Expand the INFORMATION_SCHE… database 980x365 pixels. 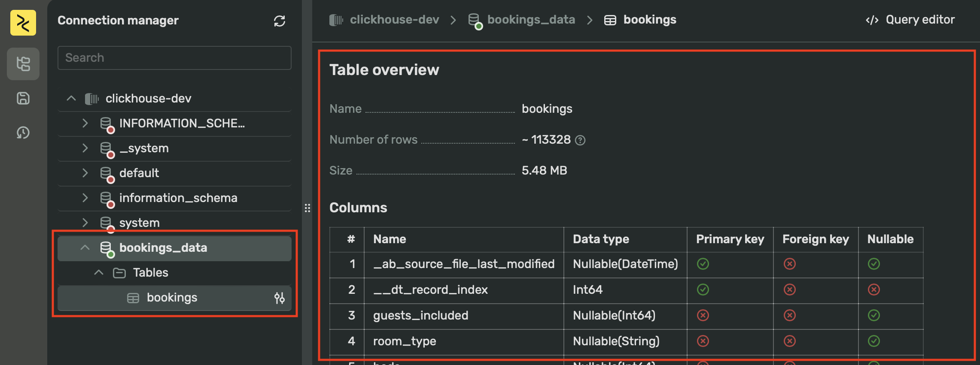click(x=85, y=123)
